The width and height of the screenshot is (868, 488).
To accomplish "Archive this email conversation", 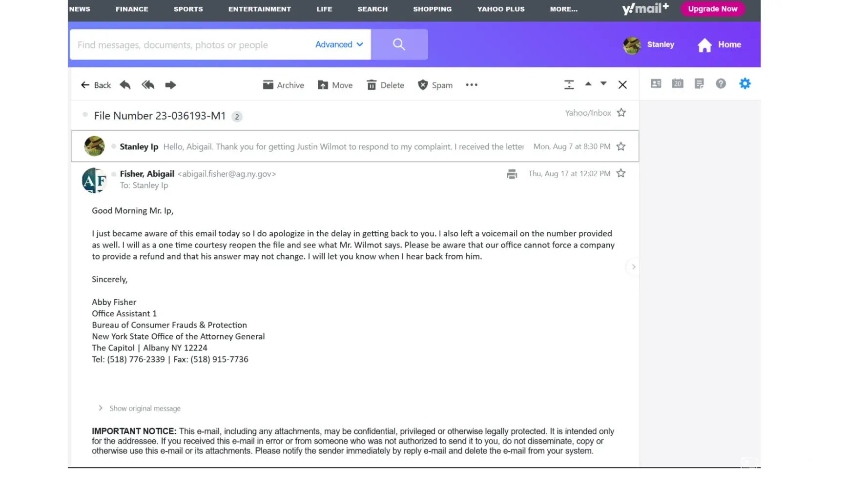I will [283, 85].
